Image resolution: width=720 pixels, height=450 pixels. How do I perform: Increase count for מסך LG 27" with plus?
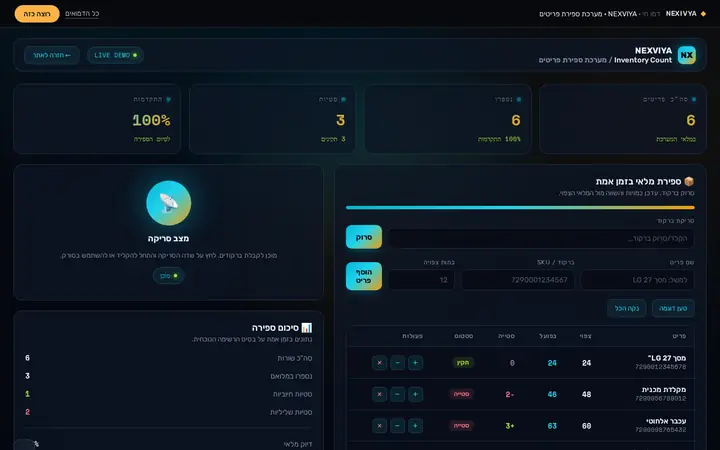(x=416, y=363)
